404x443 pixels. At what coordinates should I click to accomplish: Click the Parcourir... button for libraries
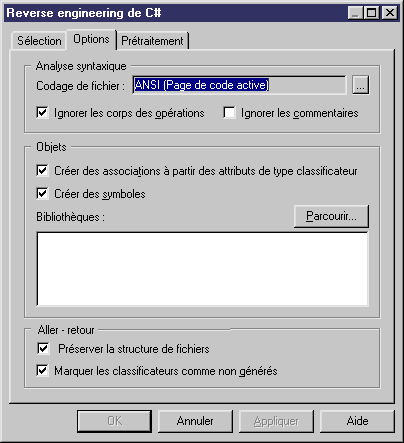point(331,216)
